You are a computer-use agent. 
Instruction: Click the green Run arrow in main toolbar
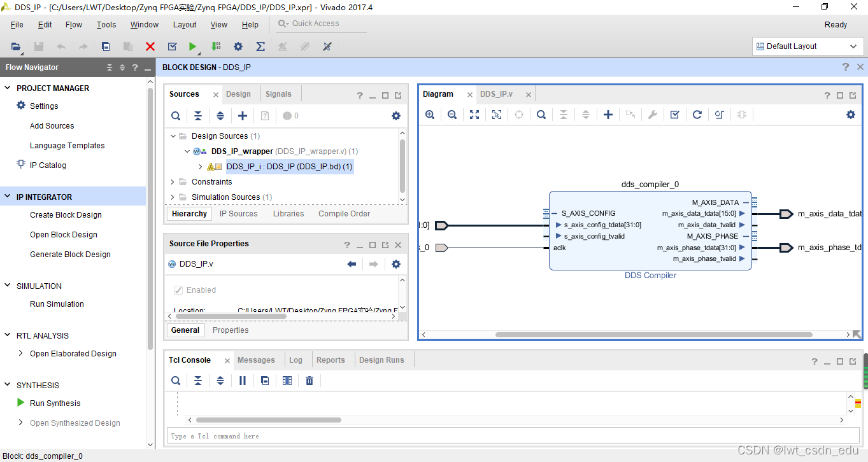click(x=192, y=46)
